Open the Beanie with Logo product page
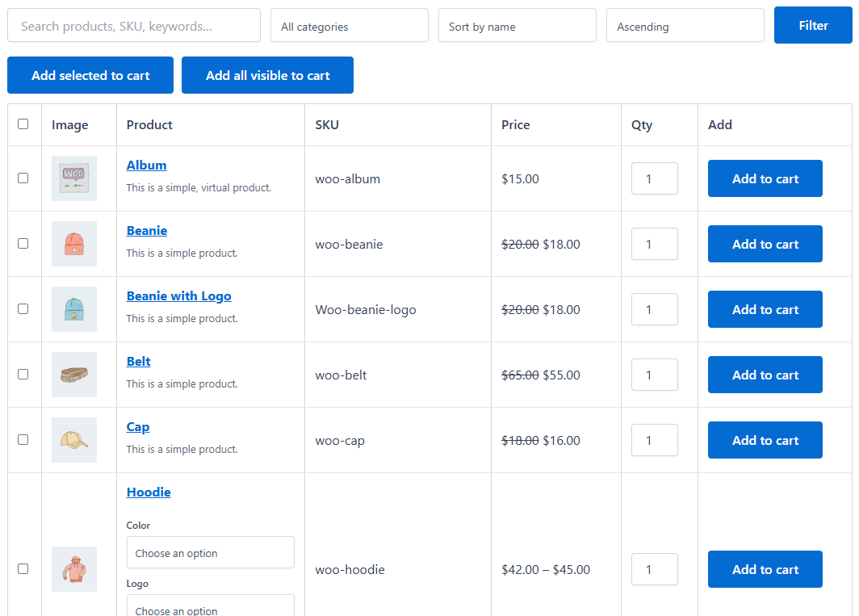Screen dimensions: 859x616 pos(178,295)
